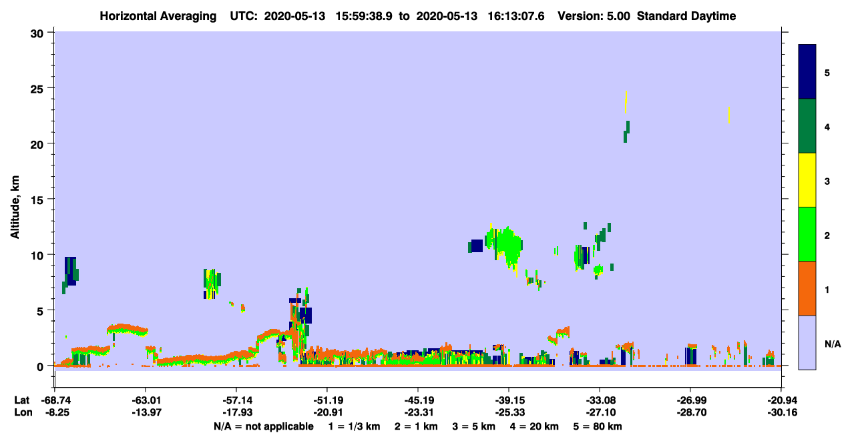Viewport: 868px width, 445px height.
Task: Click the colorbar label 5
Action: pyautogui.click(x=827, y=73)
